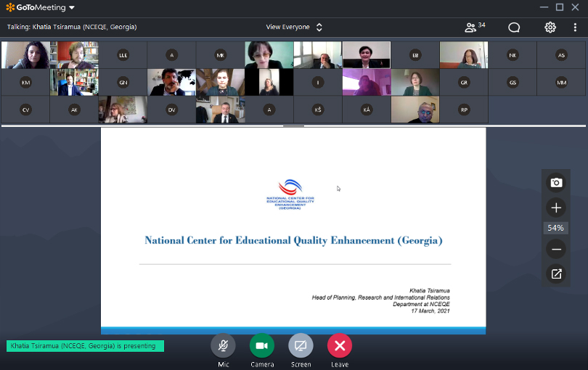Select participant tile NK
588x370 pixels.
pos(513,55)
